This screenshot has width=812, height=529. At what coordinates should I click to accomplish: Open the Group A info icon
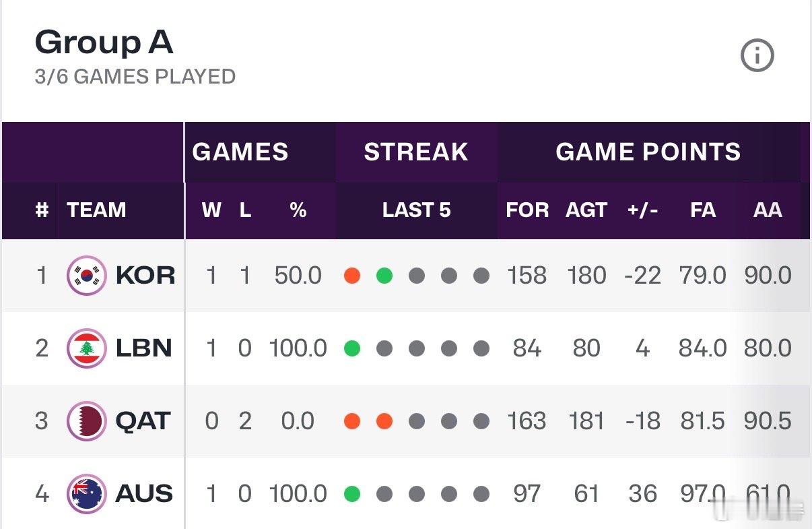[x=757, y=55]
